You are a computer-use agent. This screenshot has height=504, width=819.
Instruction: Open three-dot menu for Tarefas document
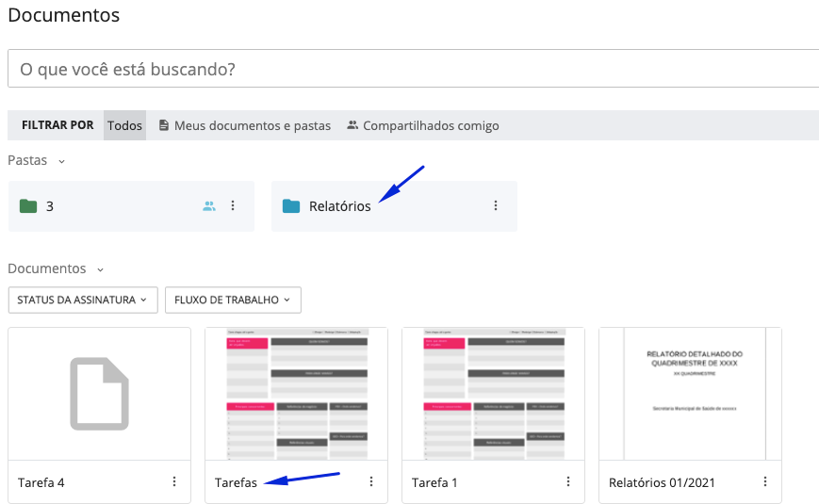click(x=371, y=481)
